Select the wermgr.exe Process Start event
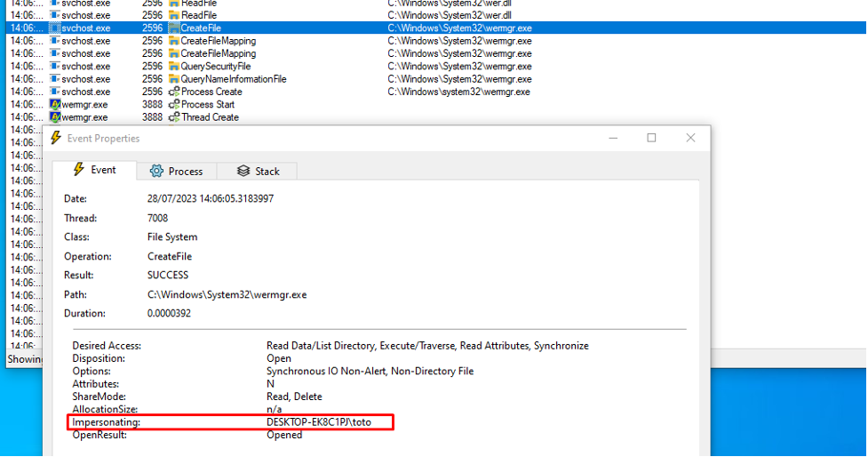The image size is (868, 457). [x=436, y=104]
